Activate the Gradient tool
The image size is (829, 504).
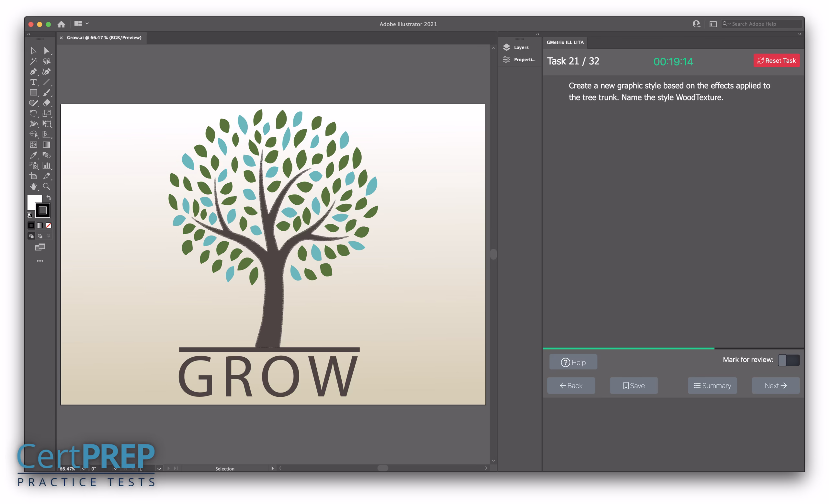click(46, 145)
